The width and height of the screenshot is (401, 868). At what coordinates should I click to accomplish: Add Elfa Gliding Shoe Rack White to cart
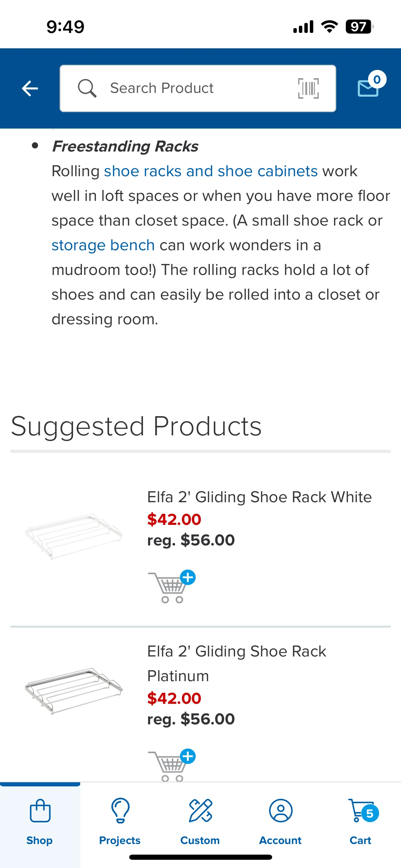point(172,587)
